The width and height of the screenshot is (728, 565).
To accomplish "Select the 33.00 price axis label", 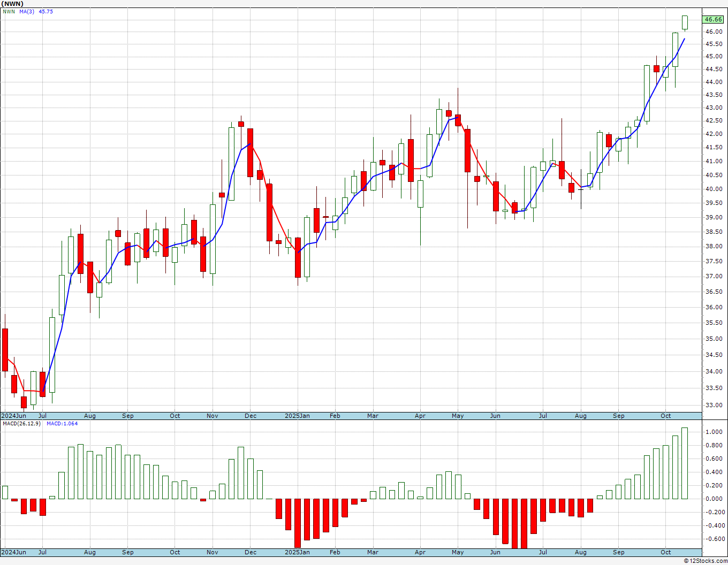I will [714, 405].
